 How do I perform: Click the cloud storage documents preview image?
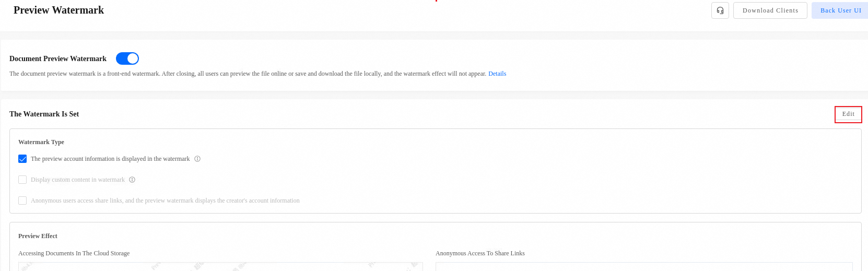coord(220,266)
